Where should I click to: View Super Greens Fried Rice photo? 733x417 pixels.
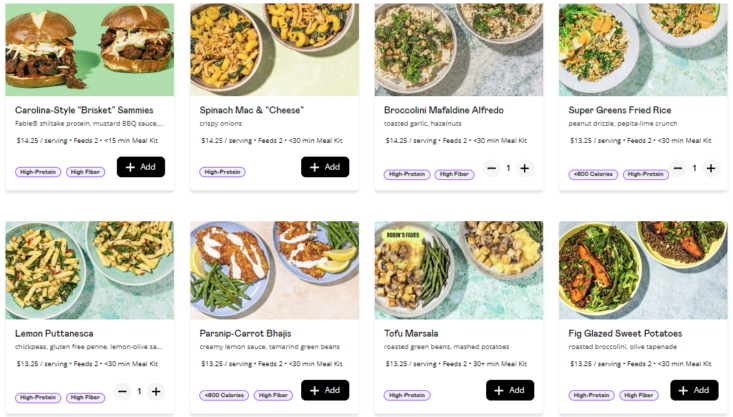pos(643,49)
